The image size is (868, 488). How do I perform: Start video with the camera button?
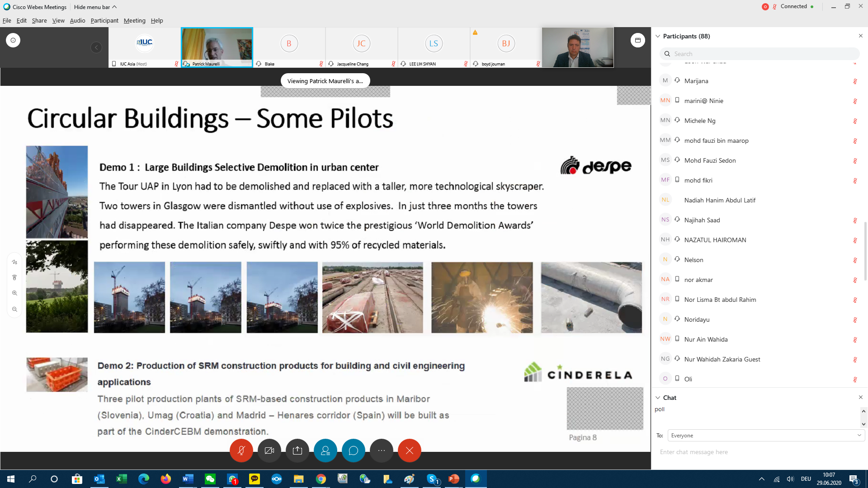(269, 450)
